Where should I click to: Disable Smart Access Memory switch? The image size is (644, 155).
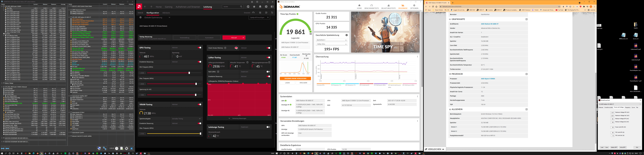point(268,48)
